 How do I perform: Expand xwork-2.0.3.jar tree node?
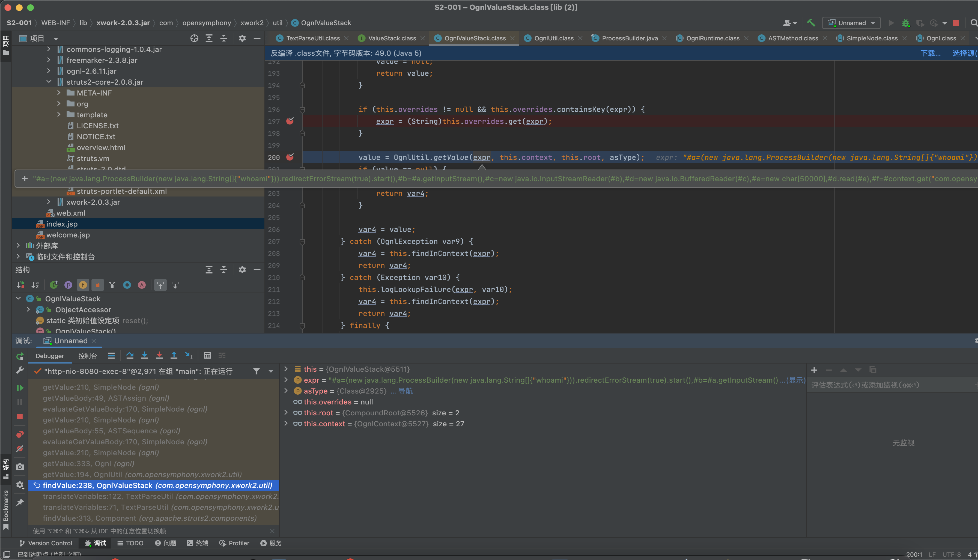tap(49, 201)
